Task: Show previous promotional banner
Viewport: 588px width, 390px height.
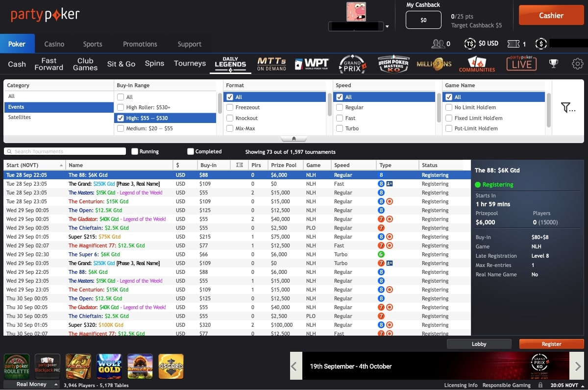Action: pyautogui.click(x=296, y=366)
